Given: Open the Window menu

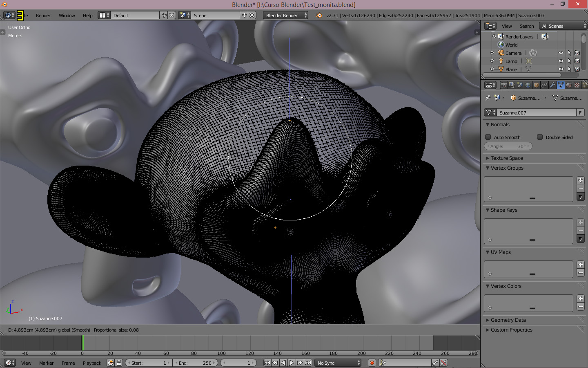Looking at the screenshot, I should [67, 16].
